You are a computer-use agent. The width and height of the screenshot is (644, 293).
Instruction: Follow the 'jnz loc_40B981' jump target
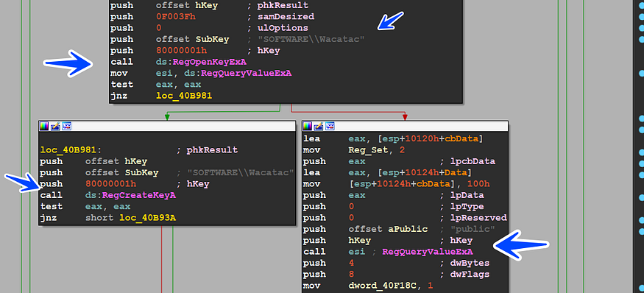[184, 96]
